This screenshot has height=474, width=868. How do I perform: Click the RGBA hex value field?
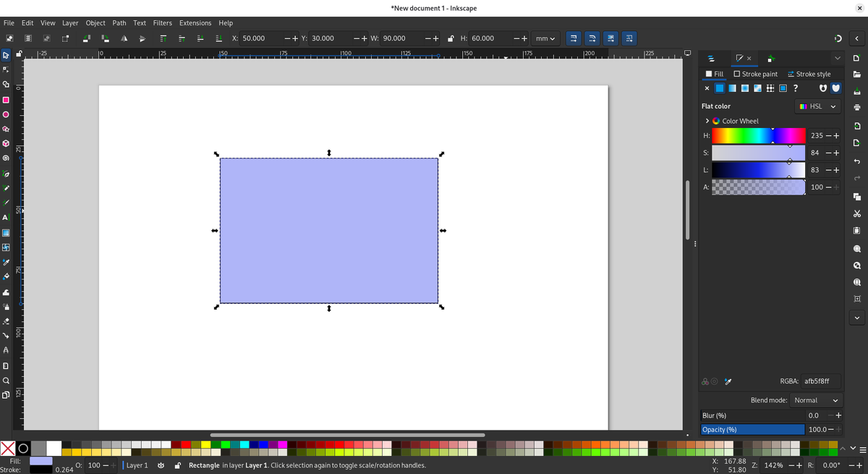point(822,381)
